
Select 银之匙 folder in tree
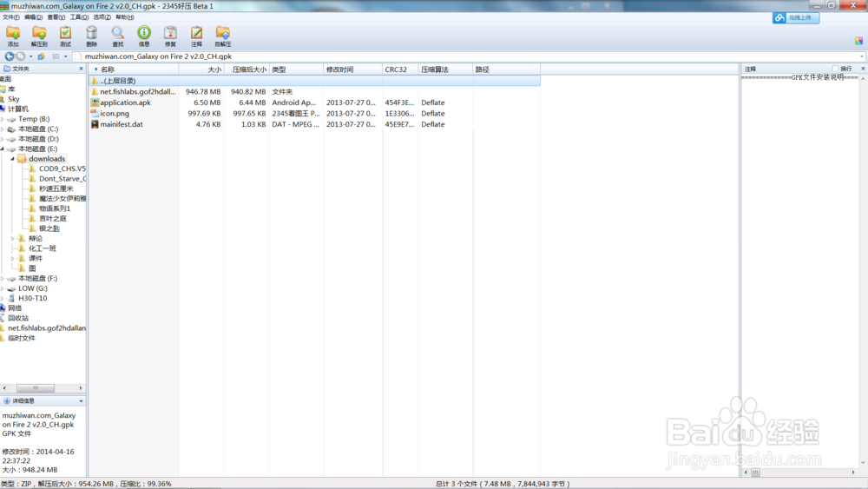[x=44, y=228]
